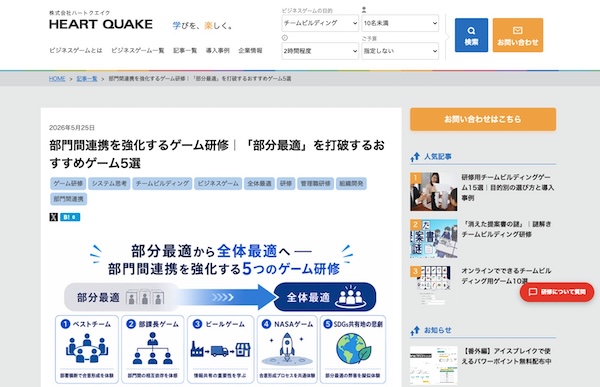Click the システム思考 tag
Viewport: 600px width, 387px height.
(x=109, y=183)
